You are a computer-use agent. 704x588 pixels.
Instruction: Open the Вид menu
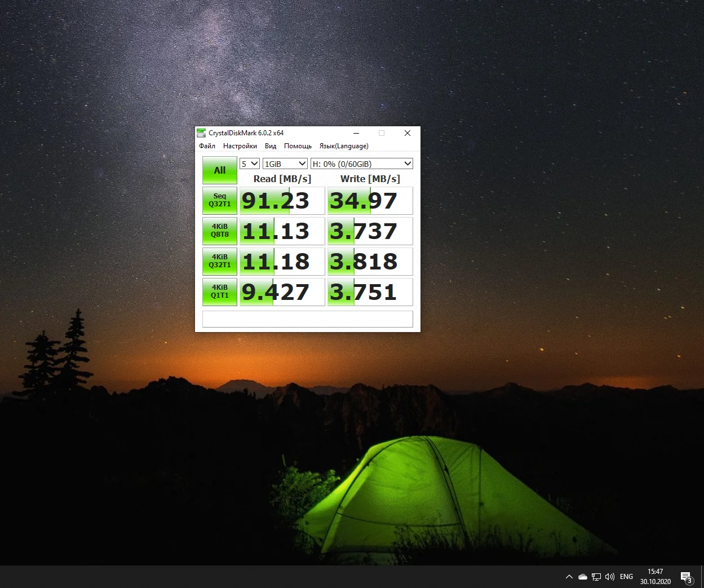pyautogui.click(x=271, y=146)
